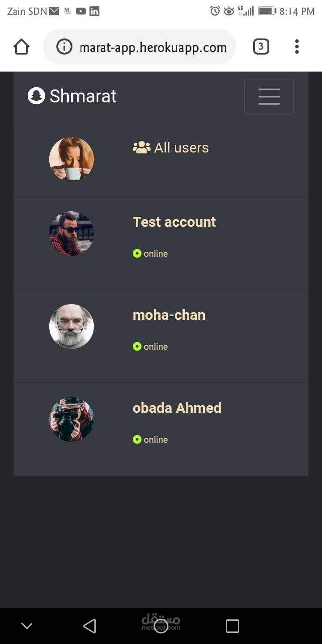Viewport: 322px width, 644px height.
Task: Tap moha-chan's profile avatar
Action: [x=72, y=326]
